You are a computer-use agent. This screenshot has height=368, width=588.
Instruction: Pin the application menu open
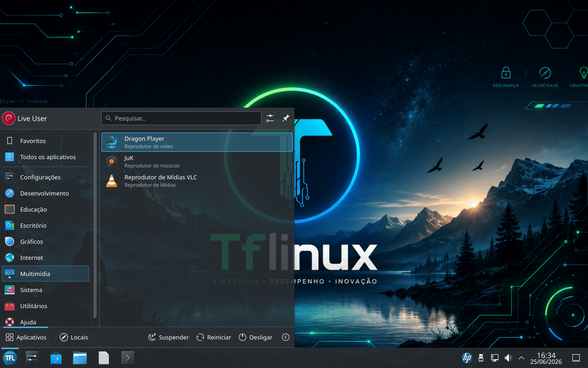285,118
